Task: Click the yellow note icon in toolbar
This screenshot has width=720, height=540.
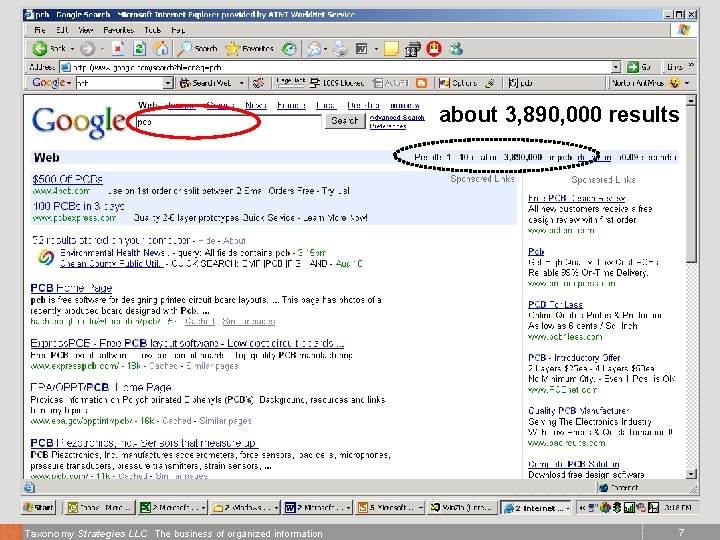Action: coord(391,48)
